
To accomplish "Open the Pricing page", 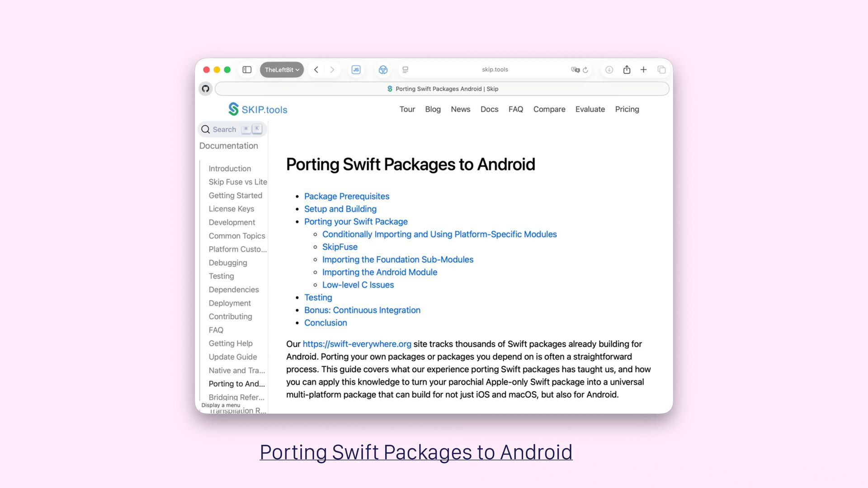I will [627, 109].
